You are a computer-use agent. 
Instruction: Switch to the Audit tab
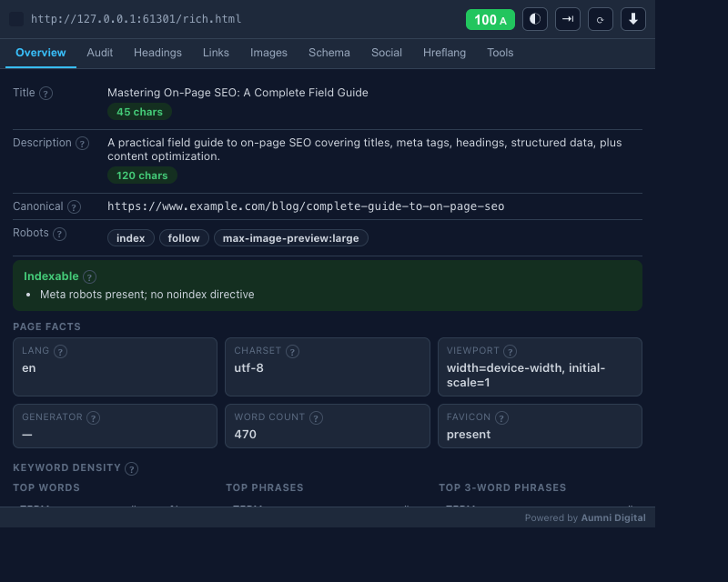coord(100,53)
